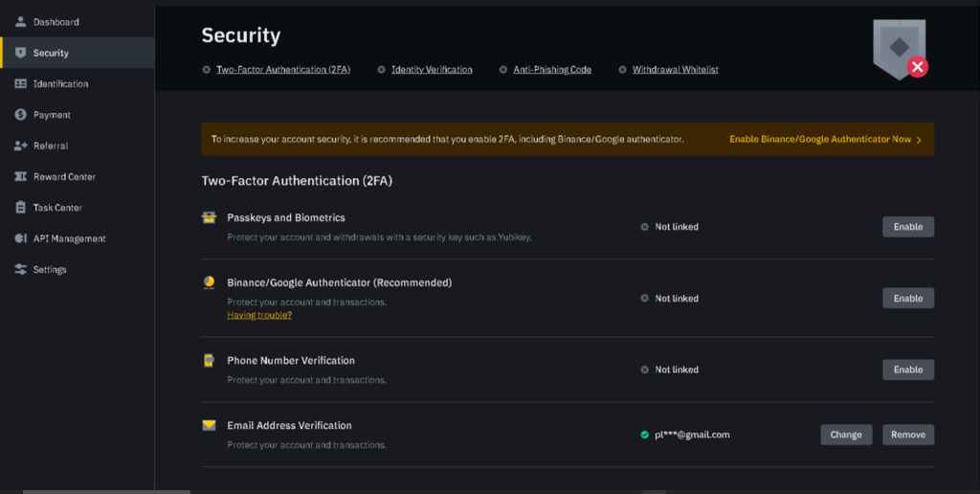980x494 pixels.
Task: Enable Passkeys and Biometrics
Action: 908,227
